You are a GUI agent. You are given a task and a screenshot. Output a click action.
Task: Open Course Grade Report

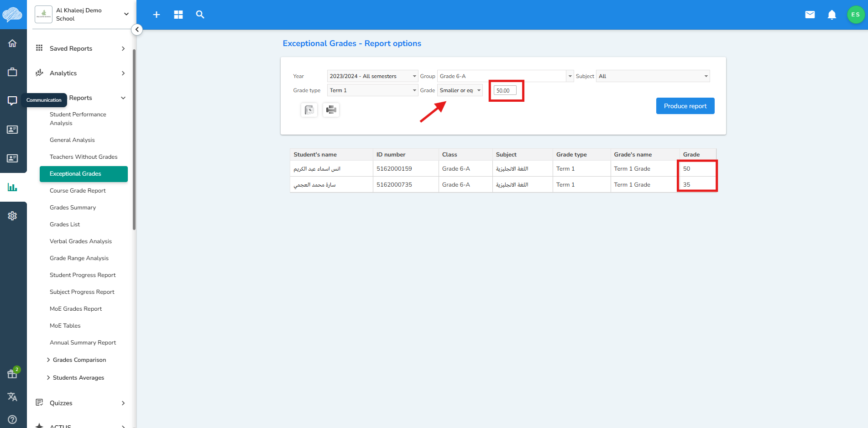(78, 191)
